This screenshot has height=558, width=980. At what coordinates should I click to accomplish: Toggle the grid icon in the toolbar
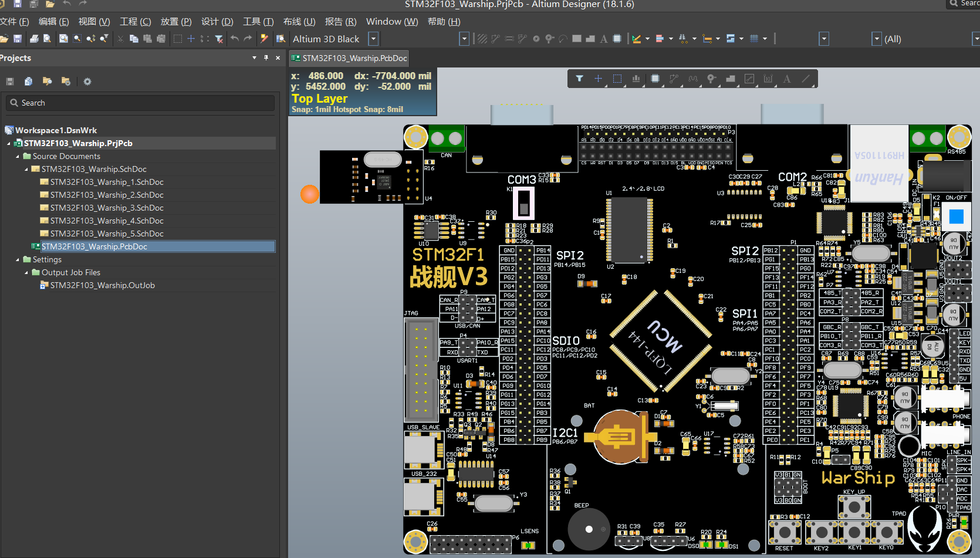(754, 39)
